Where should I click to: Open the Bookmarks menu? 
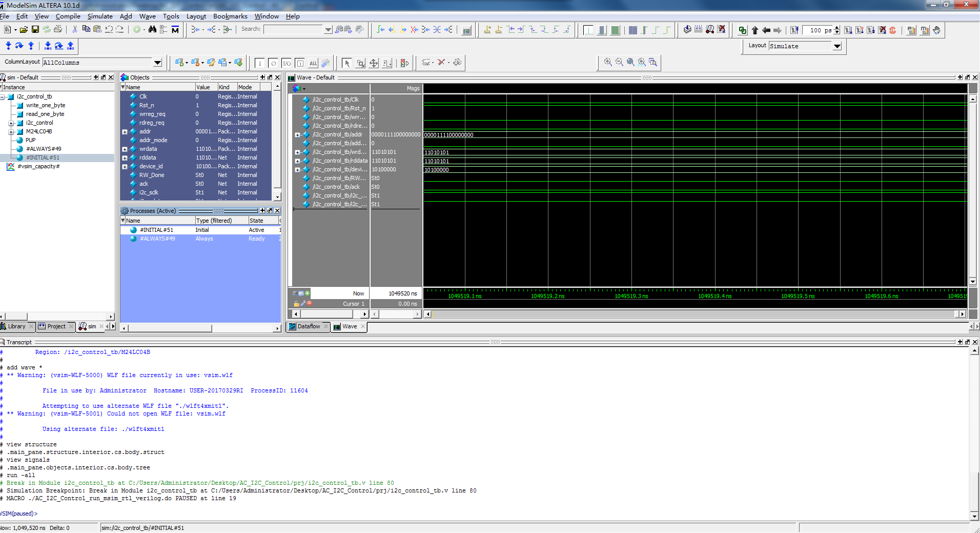click(230, 16)
